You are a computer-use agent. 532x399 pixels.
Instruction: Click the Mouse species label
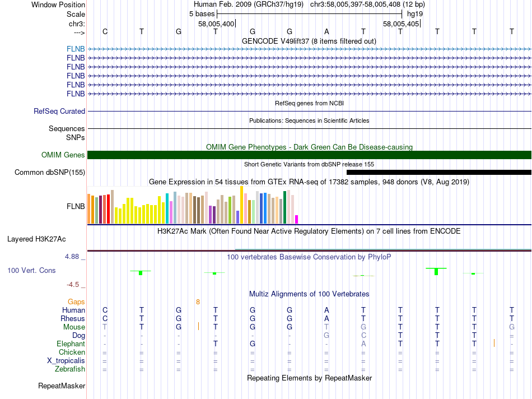click(x=74, y=327)
